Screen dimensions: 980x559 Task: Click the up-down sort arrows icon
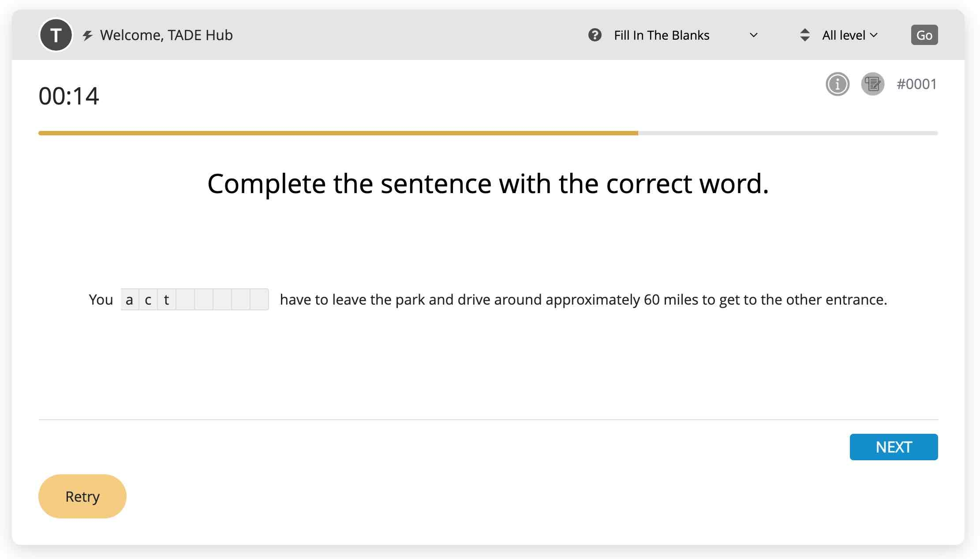tap(804, 35)
